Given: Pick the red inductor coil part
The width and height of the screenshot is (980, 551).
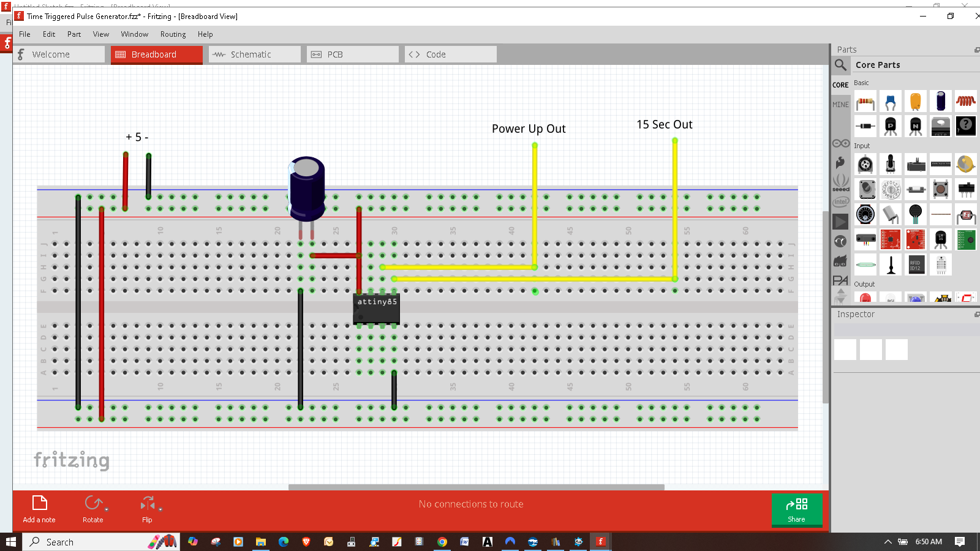Looking at the screenshot, I should [x=966, y=102].
